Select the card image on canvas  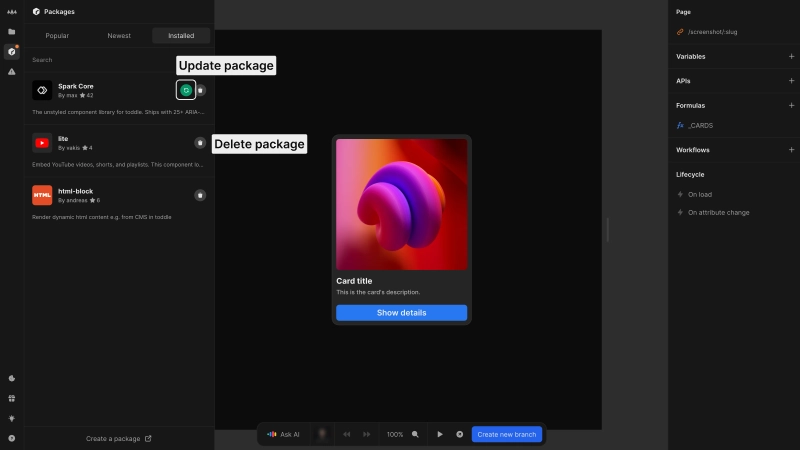pos(402,204)
